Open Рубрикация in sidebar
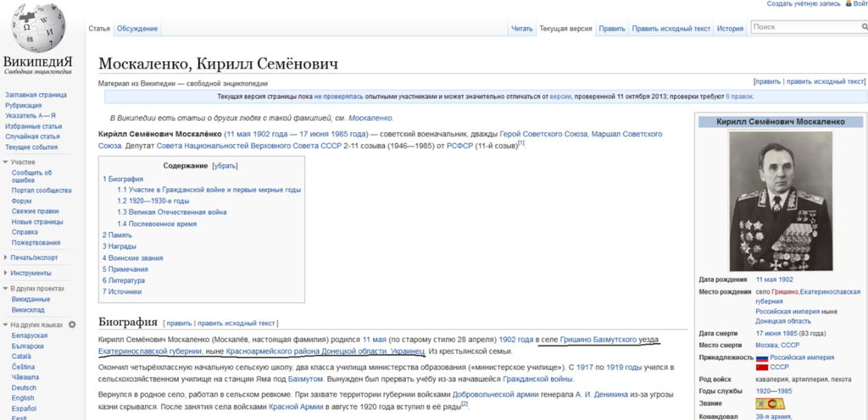Image resolution: width=868 pixels, height=420 pixels. [23, 106]
